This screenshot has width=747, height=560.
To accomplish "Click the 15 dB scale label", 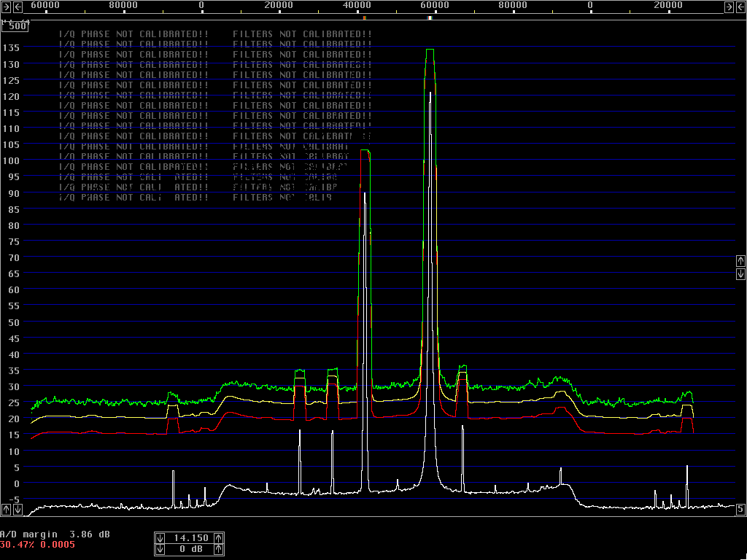I will pyautogui.click(x=13, y=435).
